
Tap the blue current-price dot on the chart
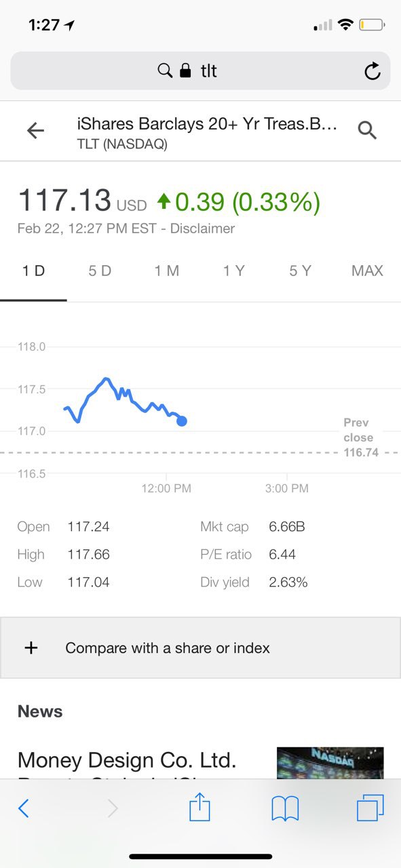click(181, 421)
